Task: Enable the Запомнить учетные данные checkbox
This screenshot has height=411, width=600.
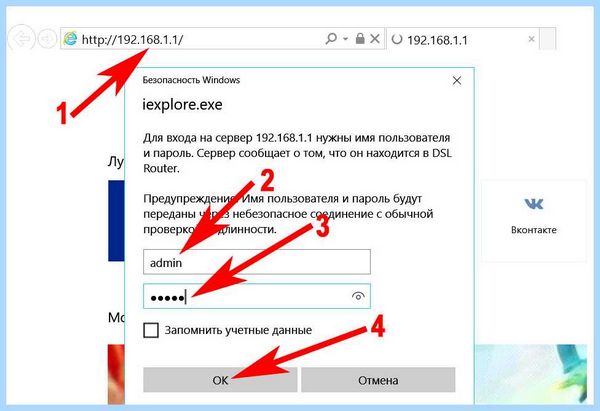Action: coord(151,330)
